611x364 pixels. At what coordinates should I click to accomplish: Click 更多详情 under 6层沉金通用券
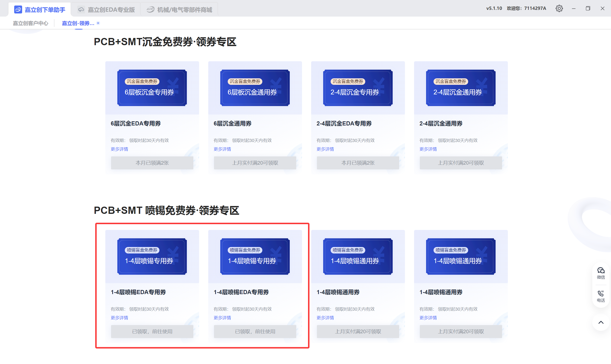click(x=222, y=149)
